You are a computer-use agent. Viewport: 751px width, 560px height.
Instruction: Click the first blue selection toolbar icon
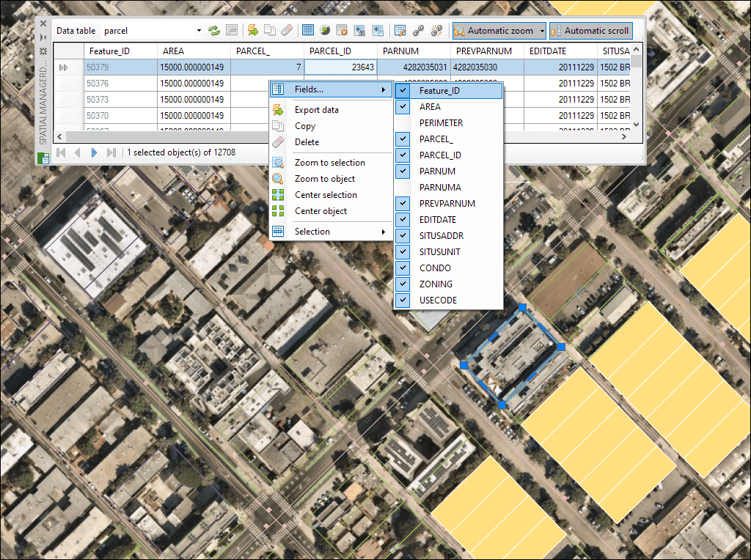pyautogui.click(x=359, y=31)
